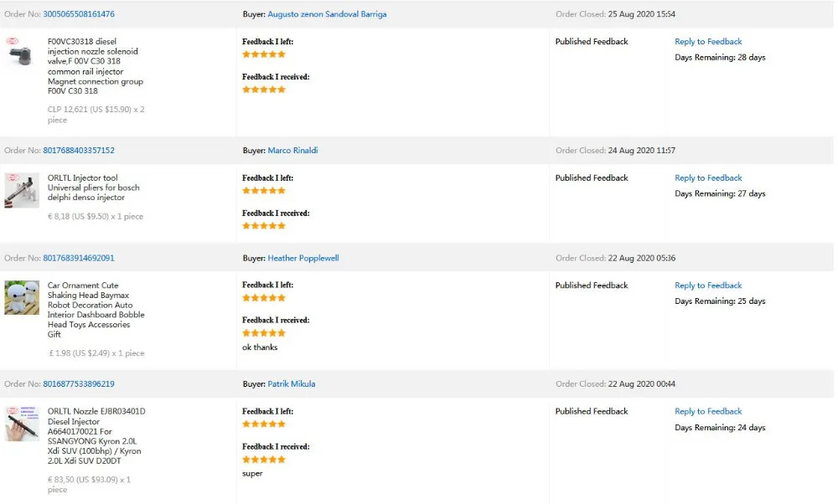Image resolution: width=838 pixels, height=504 pixels.
Task: View buyer Patrik Mikula profile
Action: tap(292, 384)
